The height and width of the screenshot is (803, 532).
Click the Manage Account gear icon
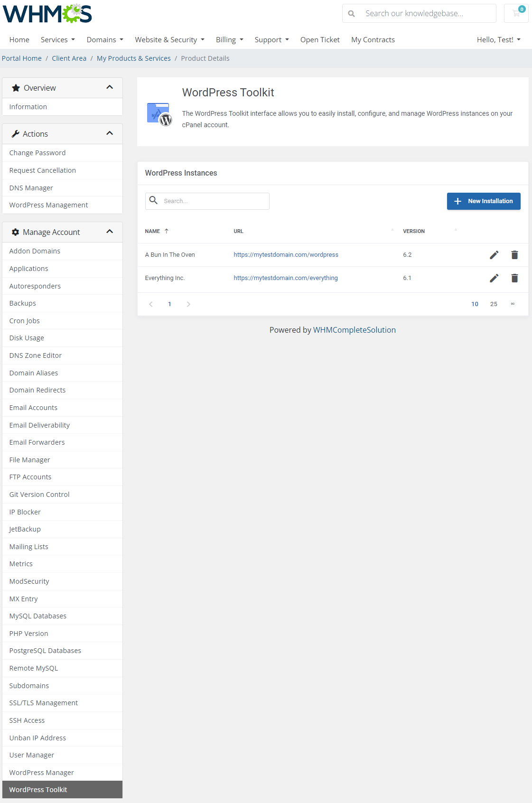coord(15,232)
